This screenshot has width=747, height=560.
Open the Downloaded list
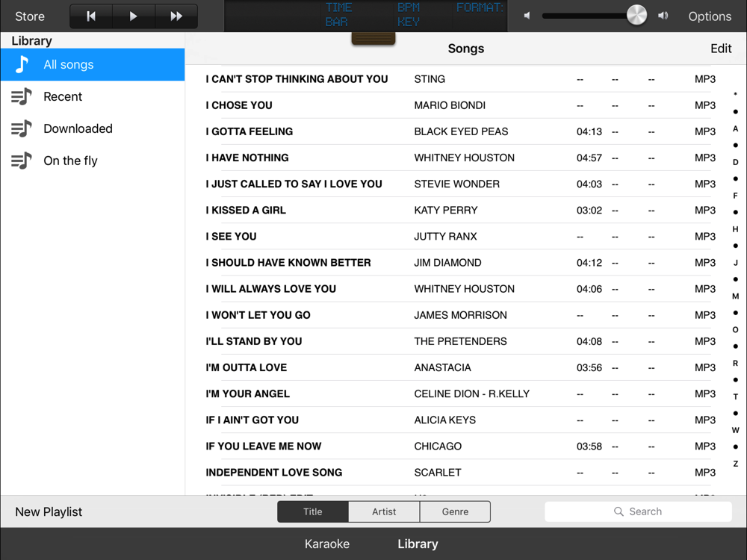93,128
